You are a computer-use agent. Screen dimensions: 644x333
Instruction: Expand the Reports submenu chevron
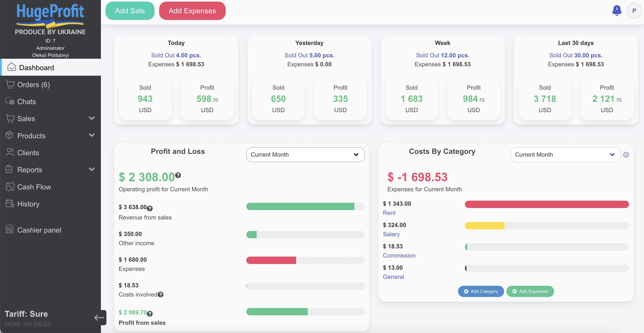click(92, 169)
